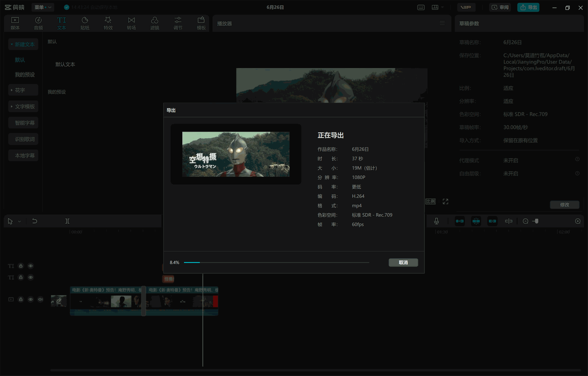The width and height of the screenshot is (588, 376).
Task: Click the timeline zoom in icon
Action: 578,221
